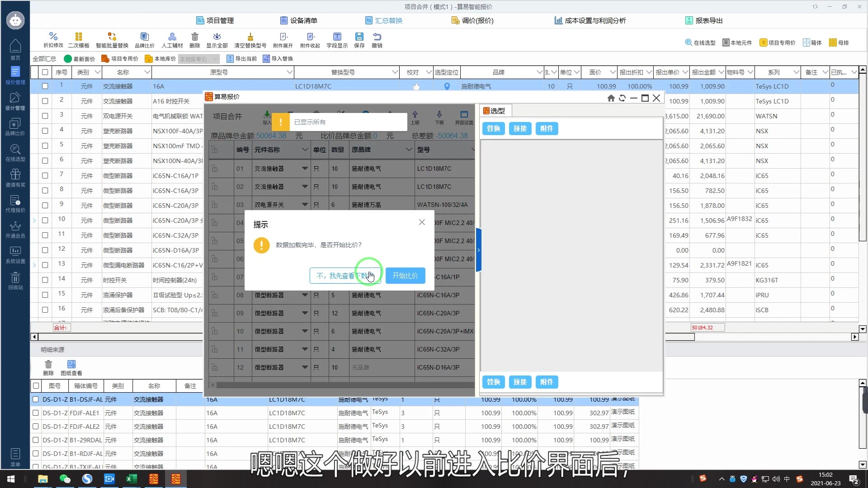Image resolution: width=868 pixels, height=488 pixels.
Task: Toggle select-all checkbox in 明细来源 header
Action: click(x=36, y=385)
